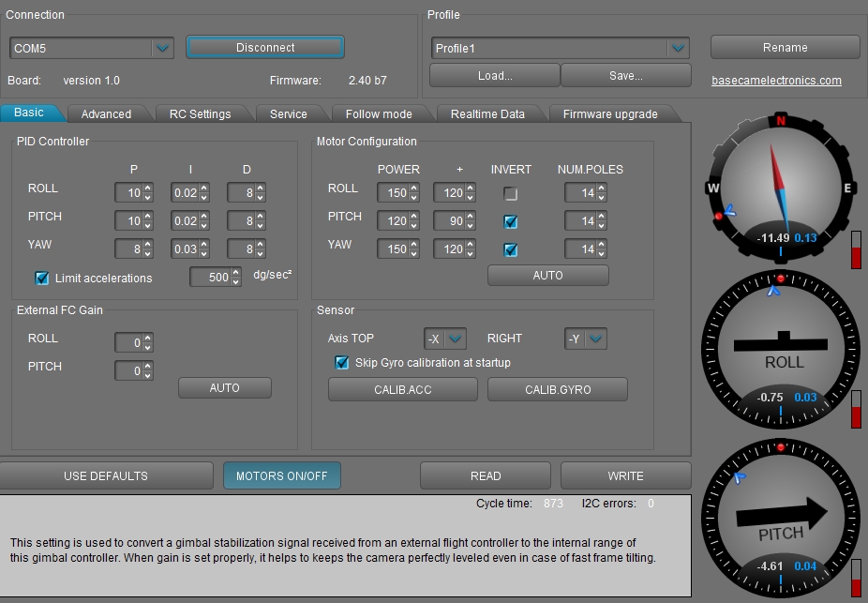Uncheck Limit accelerations option
868x603 pixels.
(42, 278)
